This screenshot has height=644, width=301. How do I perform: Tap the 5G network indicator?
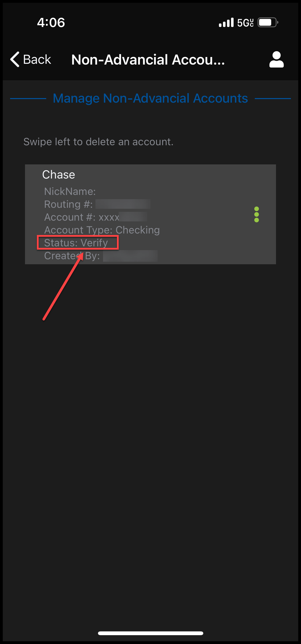point(245,23)
